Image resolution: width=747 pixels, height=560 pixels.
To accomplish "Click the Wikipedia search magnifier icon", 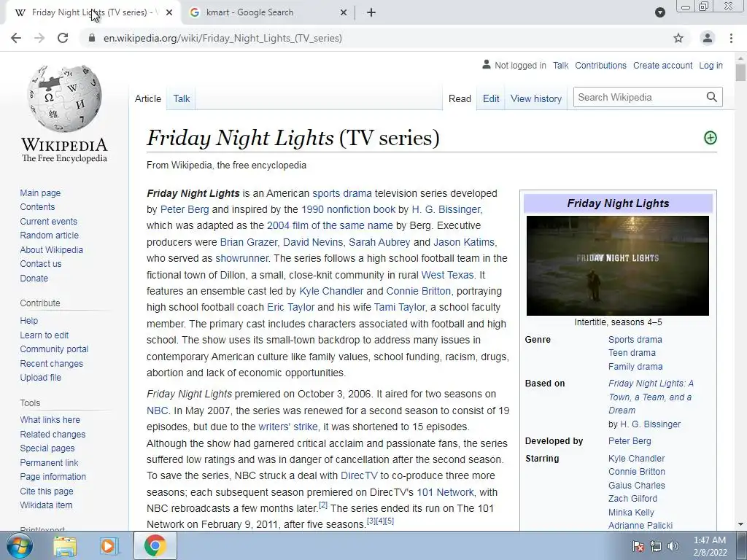I will (712, 97).
